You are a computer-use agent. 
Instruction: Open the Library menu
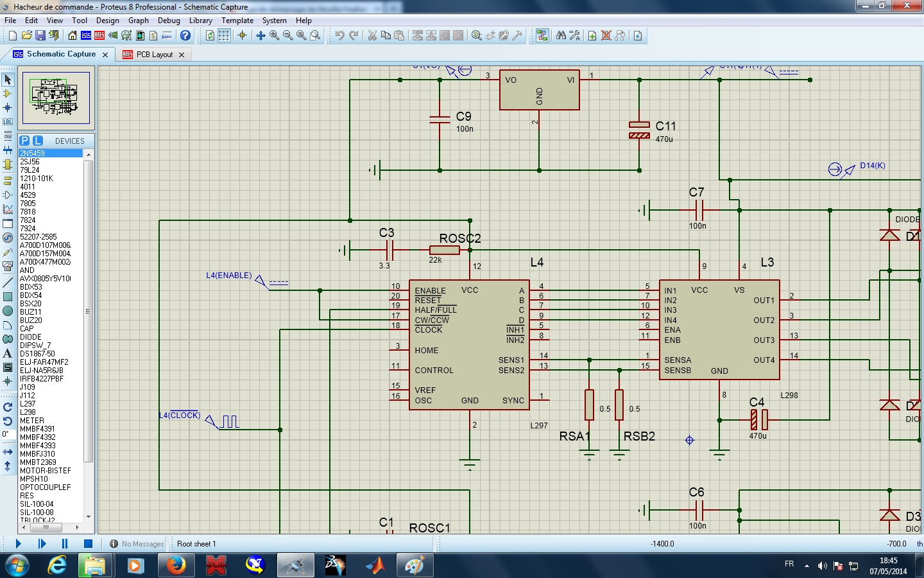pyautogui.click(x=200, y=21)
